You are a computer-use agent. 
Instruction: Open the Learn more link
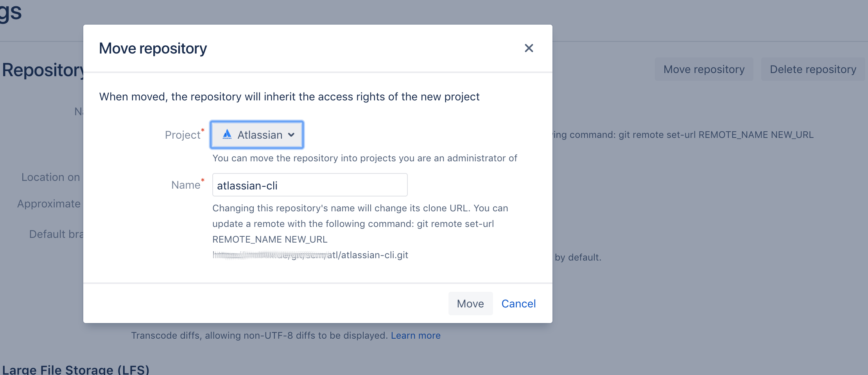pyautogui.click(x=416, y=336)
